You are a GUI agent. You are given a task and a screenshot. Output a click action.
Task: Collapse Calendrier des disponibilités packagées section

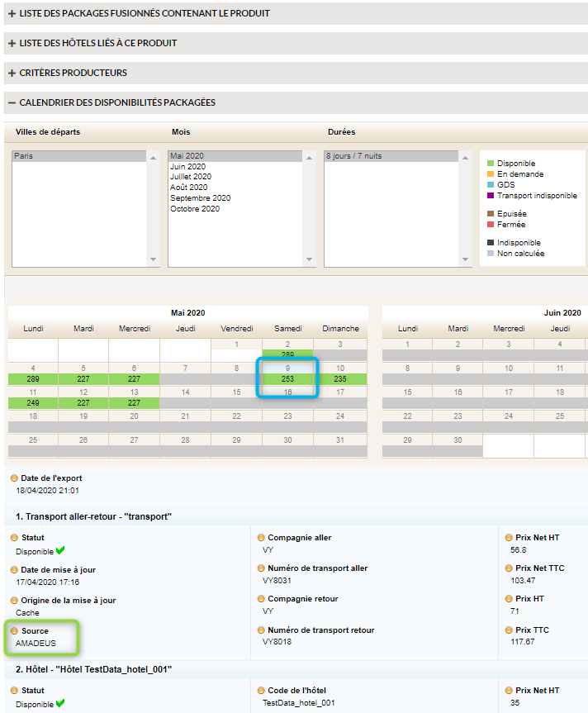pyautogui.click(x=12, y=102)
